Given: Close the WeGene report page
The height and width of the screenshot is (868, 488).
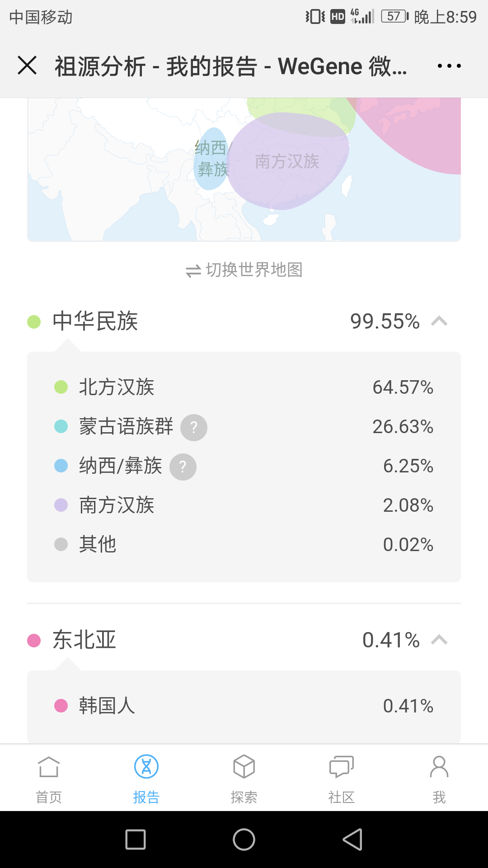Looking at the screenshot, I should pos(27,66).
